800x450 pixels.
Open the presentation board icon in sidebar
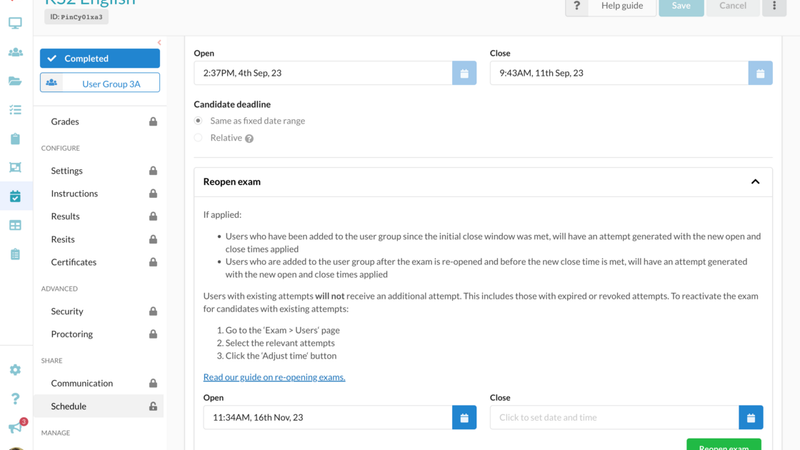click(x=15, y=167)
